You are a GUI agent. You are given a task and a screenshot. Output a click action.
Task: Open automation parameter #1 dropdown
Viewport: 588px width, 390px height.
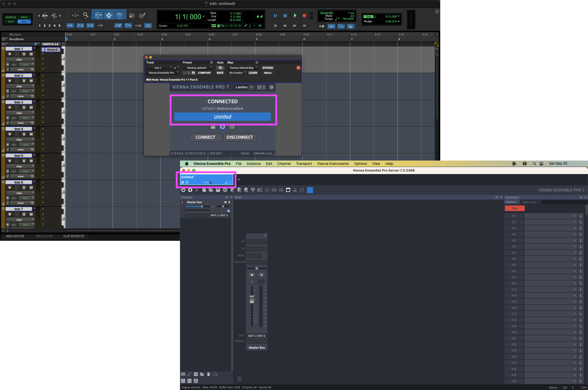tap(550, 216)
